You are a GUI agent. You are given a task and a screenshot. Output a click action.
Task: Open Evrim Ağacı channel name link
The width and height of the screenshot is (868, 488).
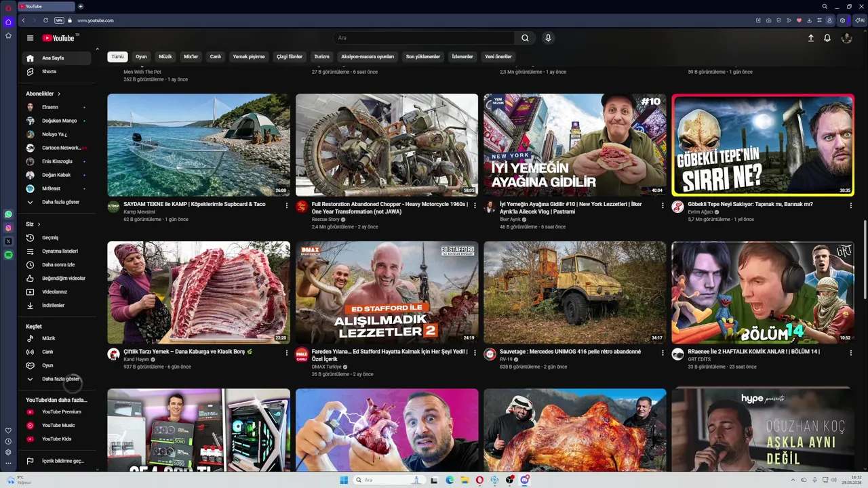701,212
